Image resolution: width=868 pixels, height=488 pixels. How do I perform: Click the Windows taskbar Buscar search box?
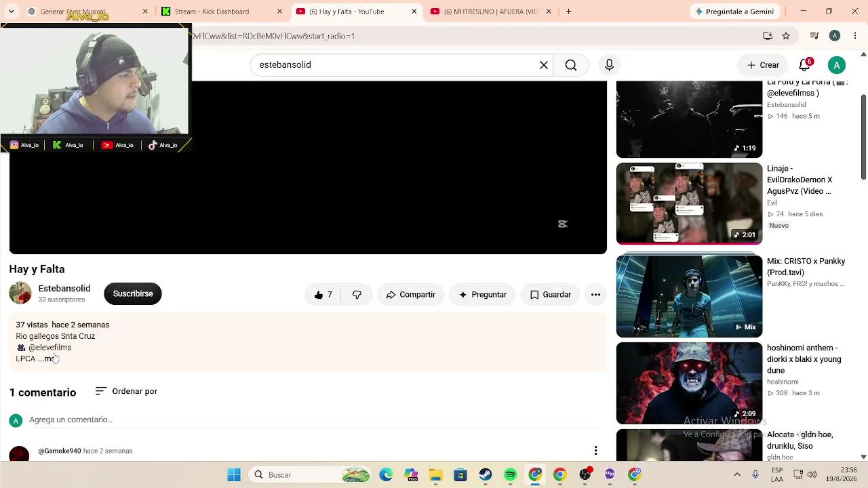309,475
